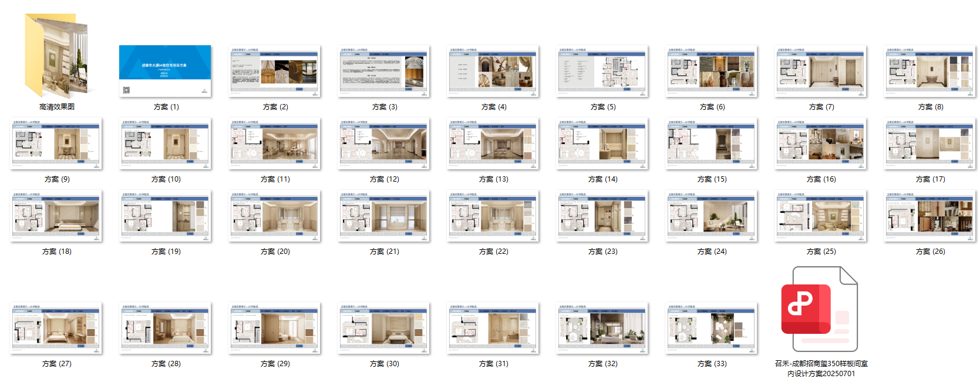Select thumbnail 方案 (13)
The image size is (980, 382).
493,143
